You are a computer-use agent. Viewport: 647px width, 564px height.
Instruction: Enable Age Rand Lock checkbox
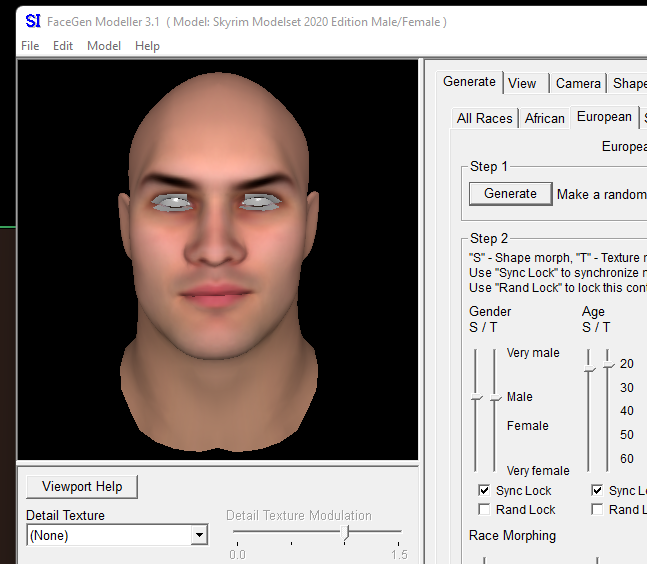tap(597, 509)
